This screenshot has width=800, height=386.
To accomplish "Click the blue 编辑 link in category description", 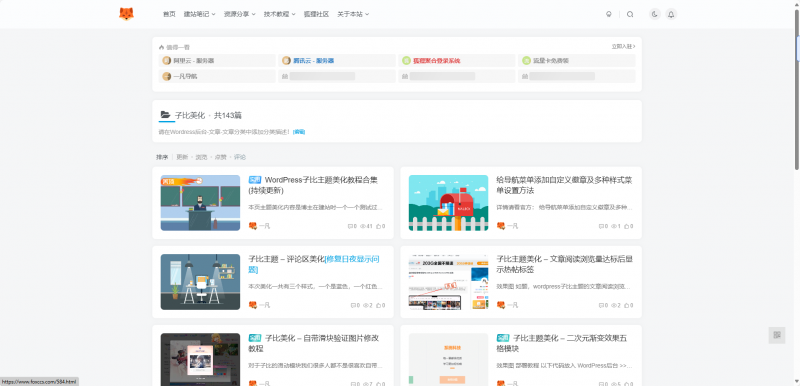I will 299,132.
